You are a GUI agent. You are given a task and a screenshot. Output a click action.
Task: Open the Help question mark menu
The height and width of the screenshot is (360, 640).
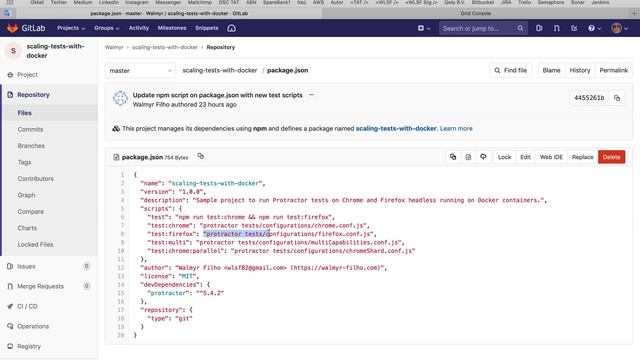pyautogui.click(x=594, y=28)
